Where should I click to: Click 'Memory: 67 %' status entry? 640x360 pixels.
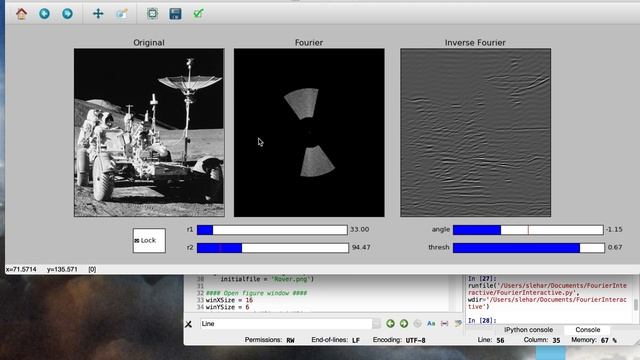tap(594, 340)
